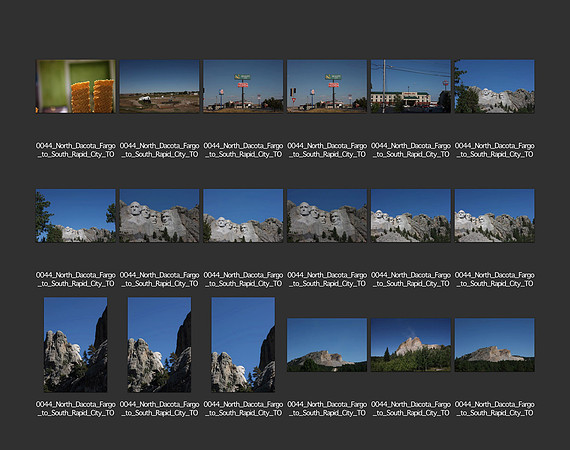The width and height of the screenshot is (570, 450).
Task: Select Rushmore photo with one tree at left
Action: pos(494,87)
